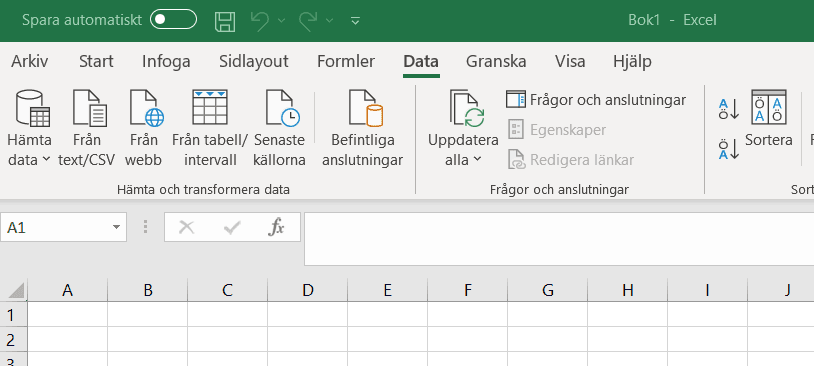Click the Från tabell/intervall icon
This screenshot has height=366, width=814.
tap(210, 107)
